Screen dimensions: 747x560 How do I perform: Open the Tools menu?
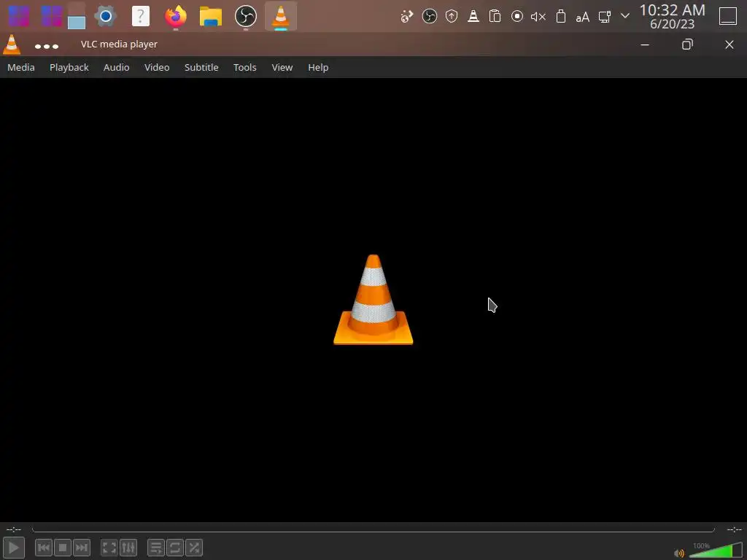pos(245,67)
